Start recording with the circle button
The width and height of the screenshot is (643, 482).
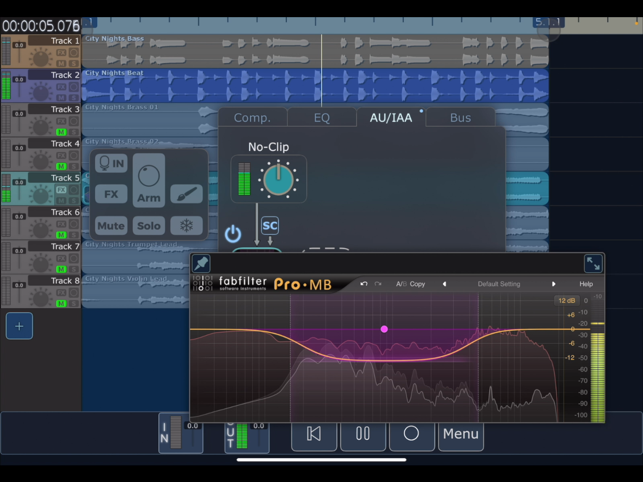coord(411,434)
